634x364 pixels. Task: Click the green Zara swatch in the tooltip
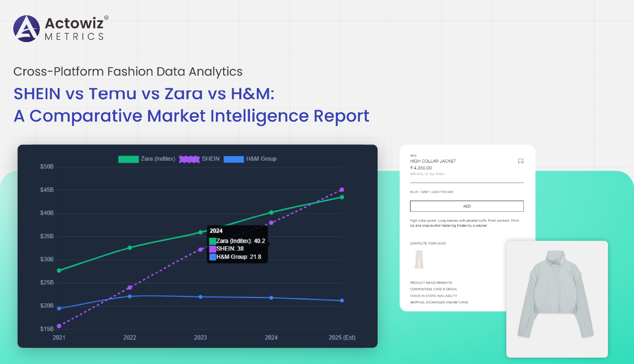(x=213, y=240)
